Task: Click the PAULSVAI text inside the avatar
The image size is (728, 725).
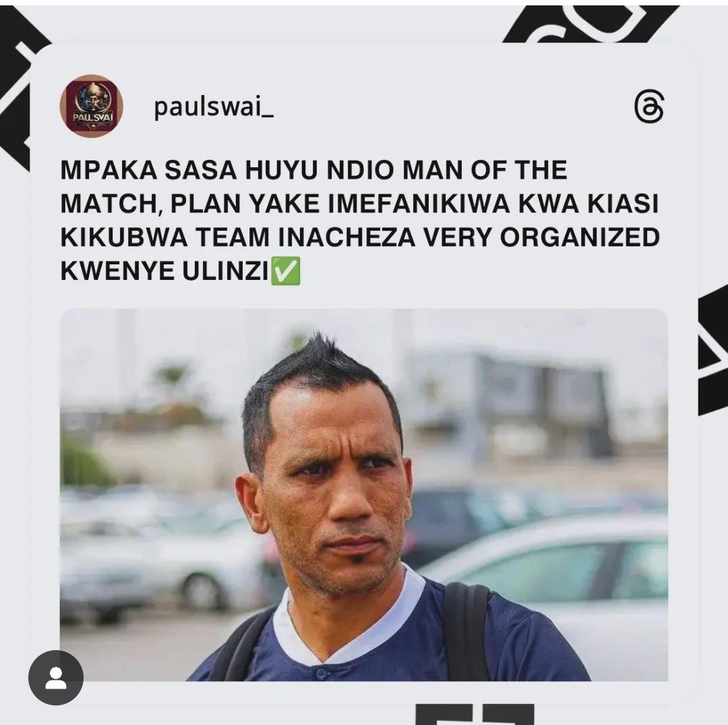Action: [92, 117]
